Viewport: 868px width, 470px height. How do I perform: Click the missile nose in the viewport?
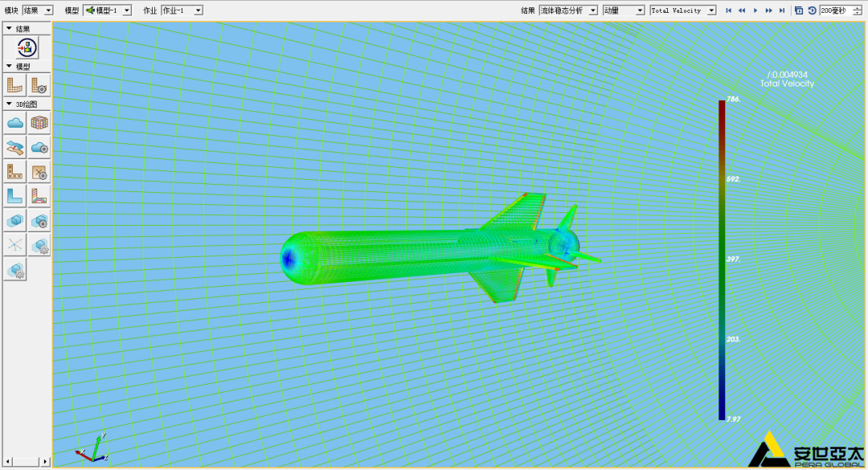[289, 259]
